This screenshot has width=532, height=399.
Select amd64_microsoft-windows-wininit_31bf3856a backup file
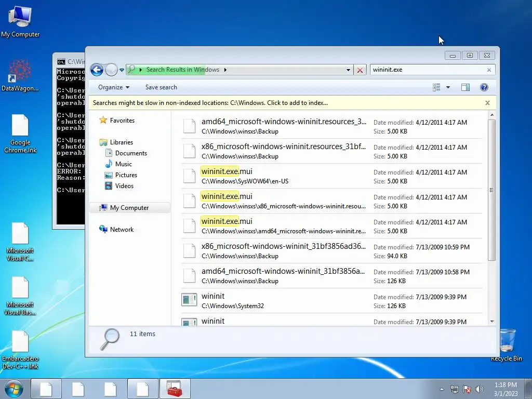coord(331,276)
